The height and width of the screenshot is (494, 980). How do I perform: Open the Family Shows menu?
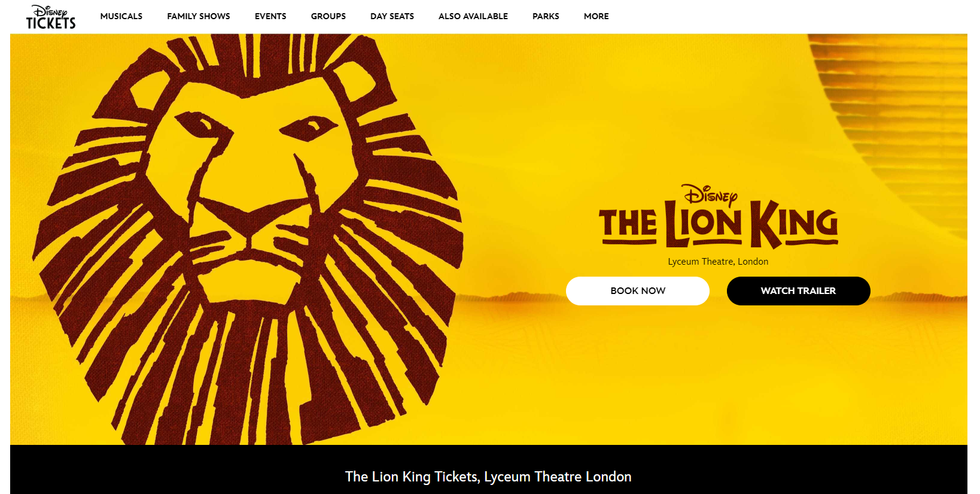point(199,16)
